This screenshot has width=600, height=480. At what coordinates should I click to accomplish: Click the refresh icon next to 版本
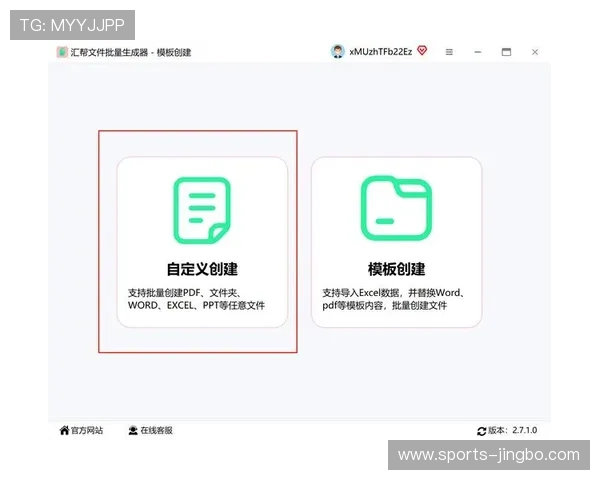[481, 431]
